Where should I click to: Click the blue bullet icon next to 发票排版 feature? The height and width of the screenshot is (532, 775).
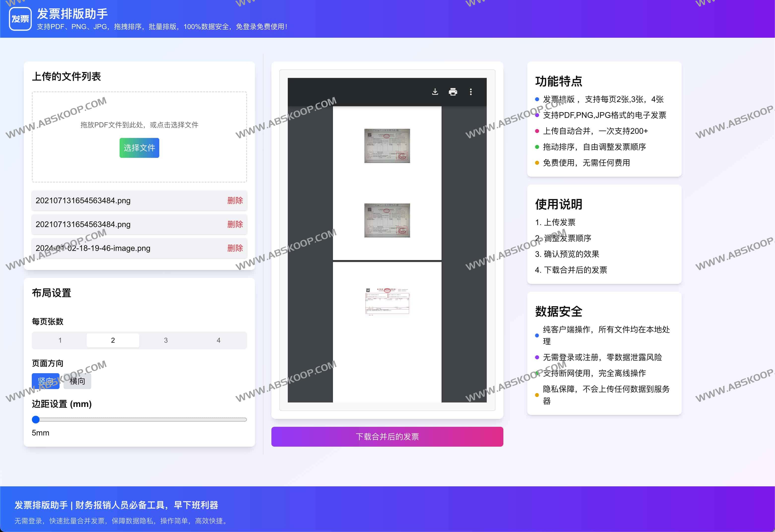click(537, 100)
